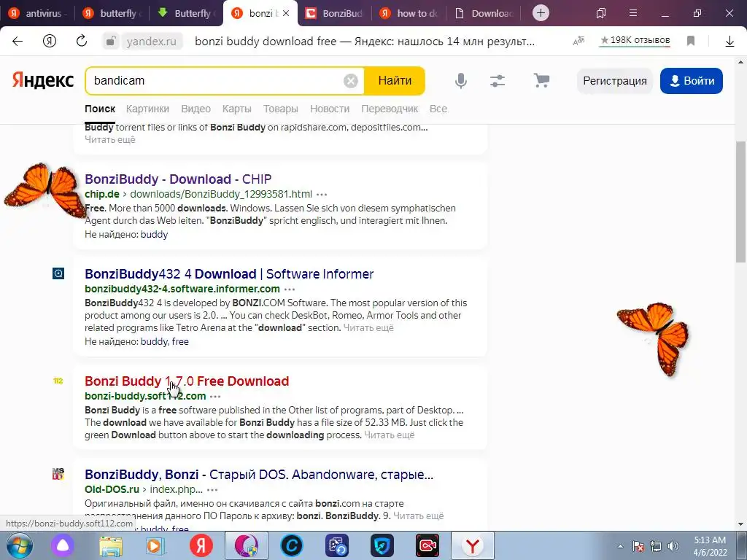The height and width of the screenshot is (560, 747).
Task: Open the file explorer taskbar icon
Action: point(111,545)
